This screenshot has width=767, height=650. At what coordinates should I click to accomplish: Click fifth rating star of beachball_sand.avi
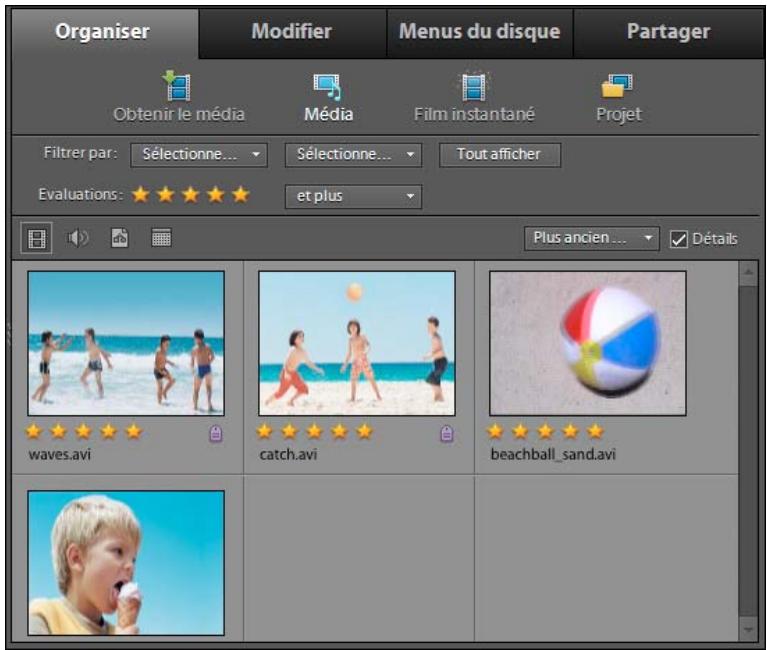[595, 431]
